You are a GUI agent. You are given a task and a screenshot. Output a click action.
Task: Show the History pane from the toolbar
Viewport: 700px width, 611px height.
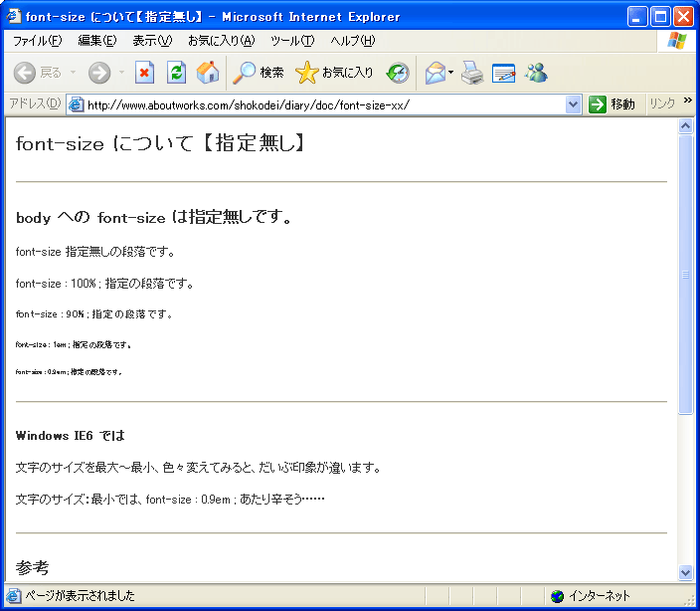point(398,73)
